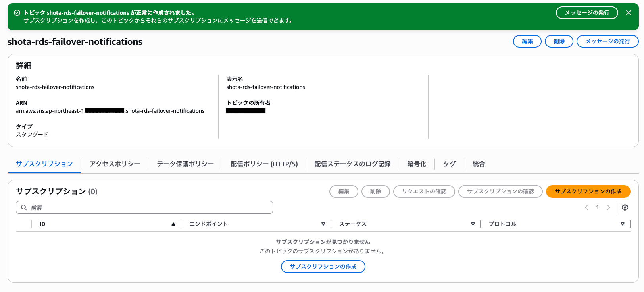Click the サブスクリプション (0) heading
Viewport: 644px width, 292px height.
point(57,191)
